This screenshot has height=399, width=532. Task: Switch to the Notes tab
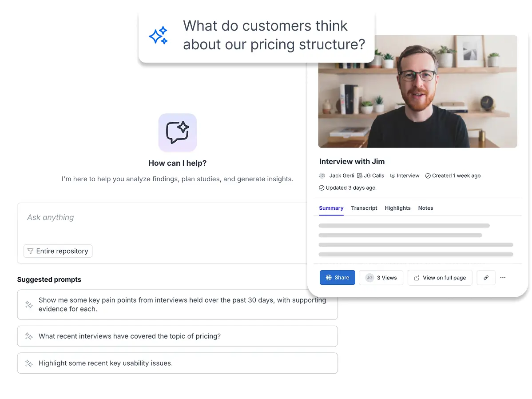(425, 208)
